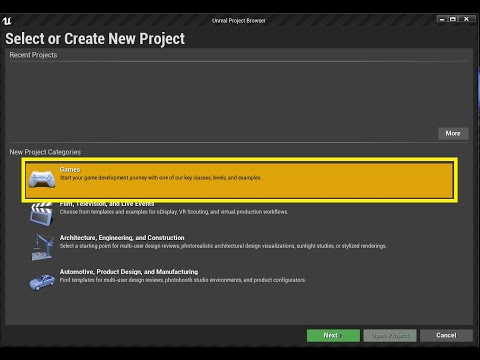Screen dimensions: 480x360
Task: Pick the Automotive car icon
Action: click(42, 282)
